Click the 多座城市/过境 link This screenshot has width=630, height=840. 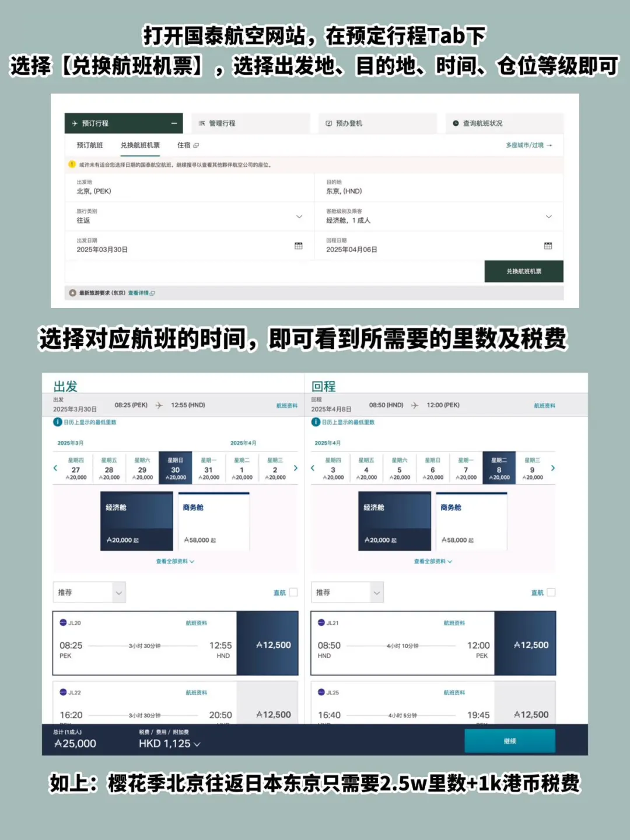tap(528, 145)
